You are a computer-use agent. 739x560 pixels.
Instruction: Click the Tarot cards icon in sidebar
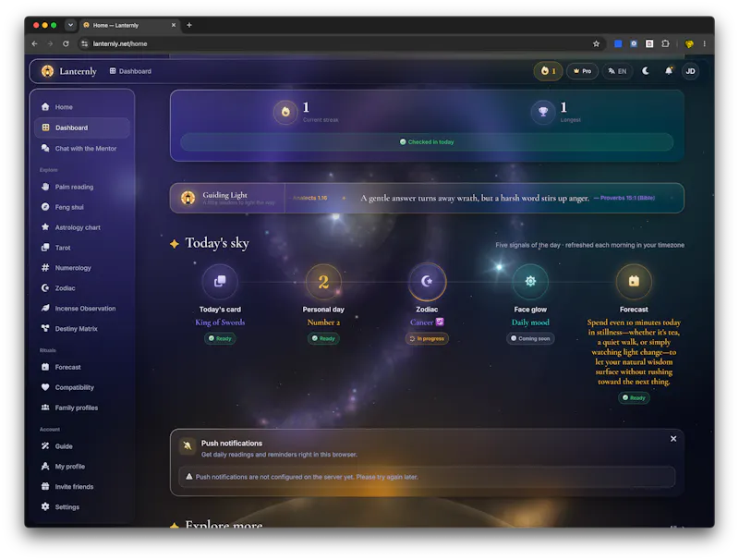45,248
